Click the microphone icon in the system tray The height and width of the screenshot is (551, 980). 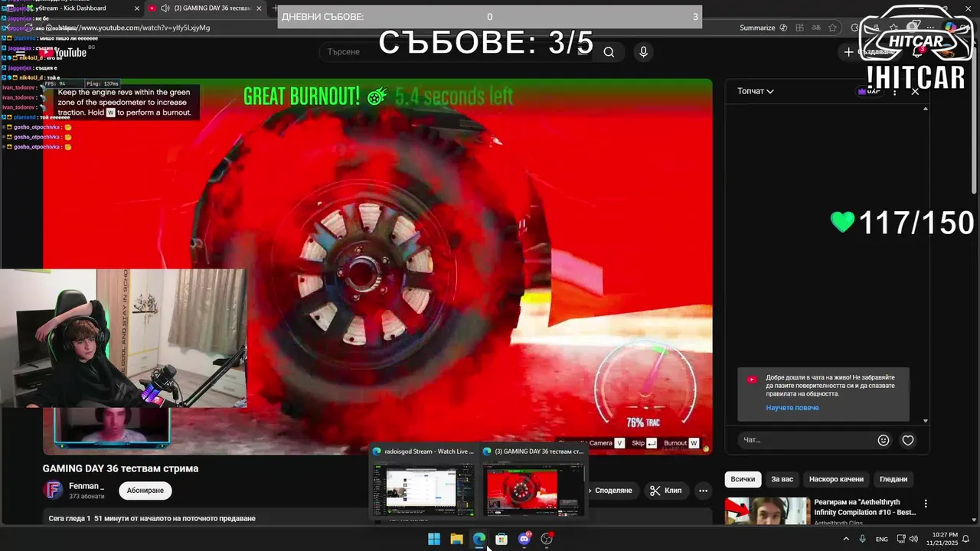[863, 539]
